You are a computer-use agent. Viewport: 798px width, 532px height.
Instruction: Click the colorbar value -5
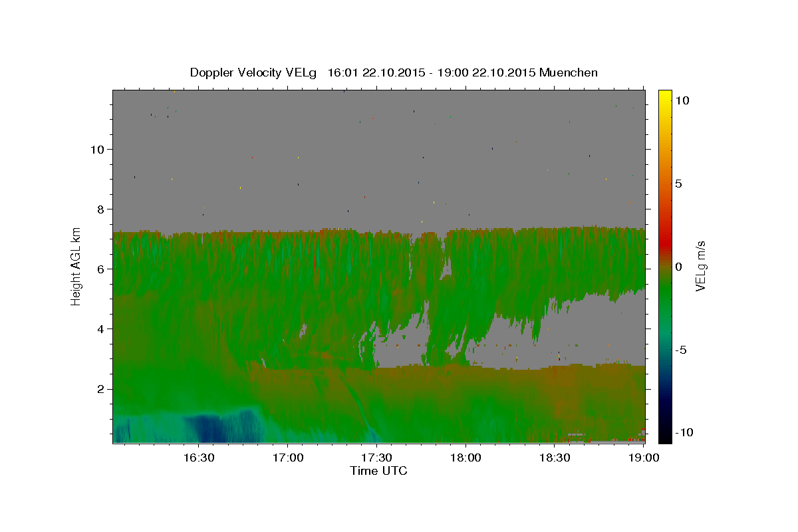(x=681, y=350)
